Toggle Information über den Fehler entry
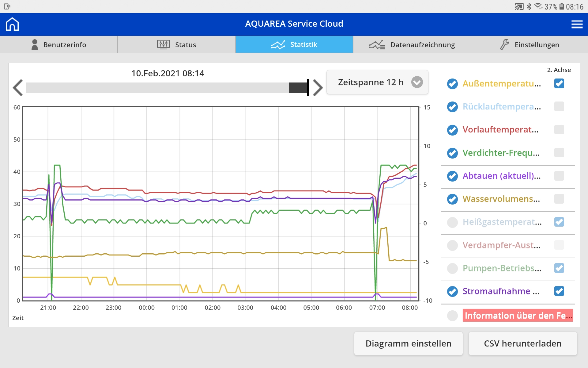Screen dimensions: 588x368 coord(452,316)
